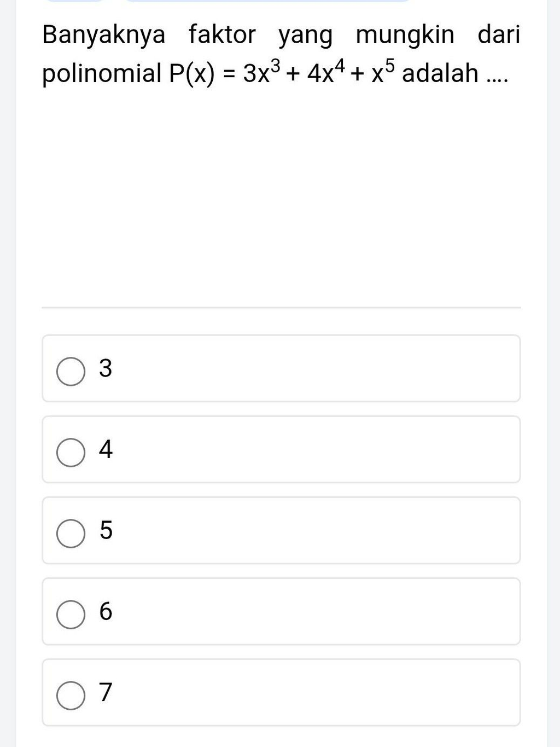Viewport: 560px width, 747px height.
Task: Click the long blue pill bar at top
Action: [x=268, y=1]
